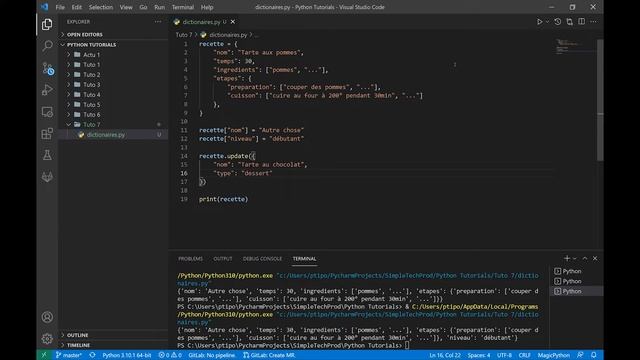Open Run and Debug view
The height and width of the screenshot is (360, 640).
[47, 90]
